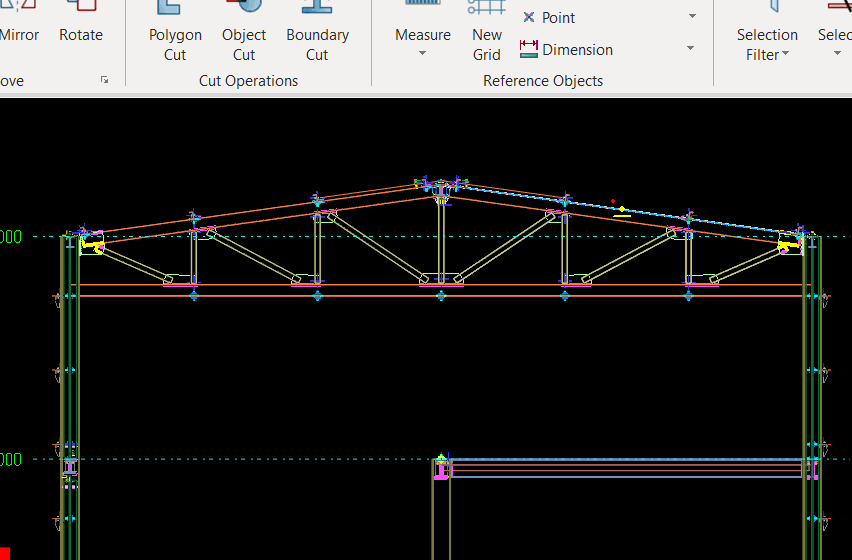Add a Dimension reference object
852x560 pixels.
tap(566, 49)
